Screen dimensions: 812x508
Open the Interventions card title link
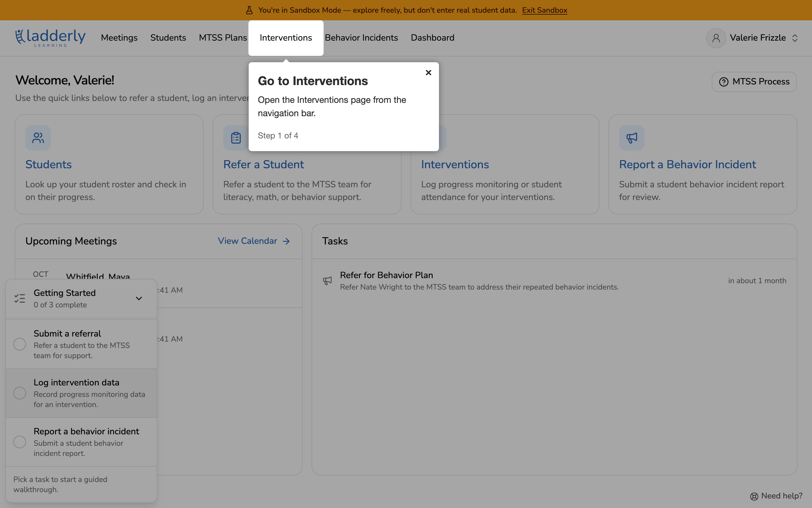(x=455, y=164)
